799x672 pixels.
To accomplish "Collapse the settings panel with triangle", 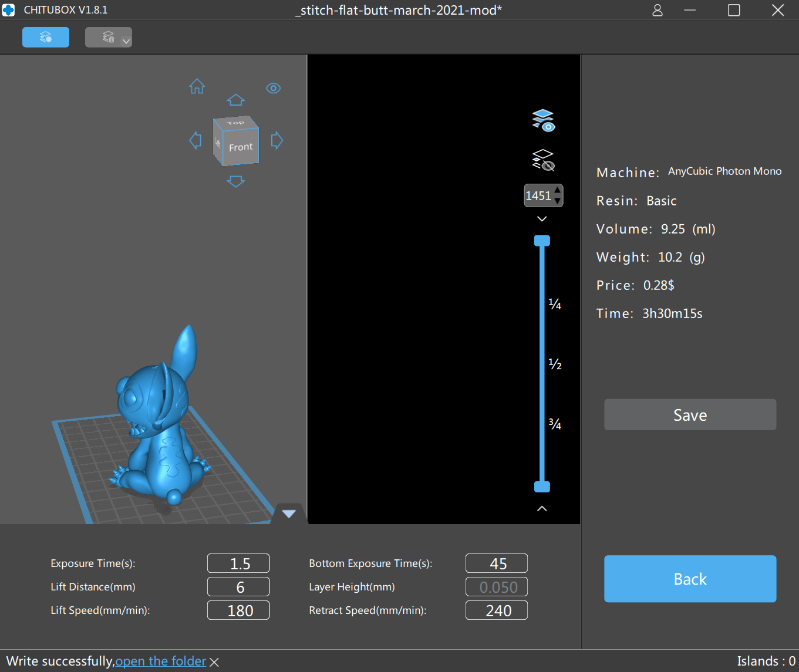I will pyautogui.click(x=289, y=514).
